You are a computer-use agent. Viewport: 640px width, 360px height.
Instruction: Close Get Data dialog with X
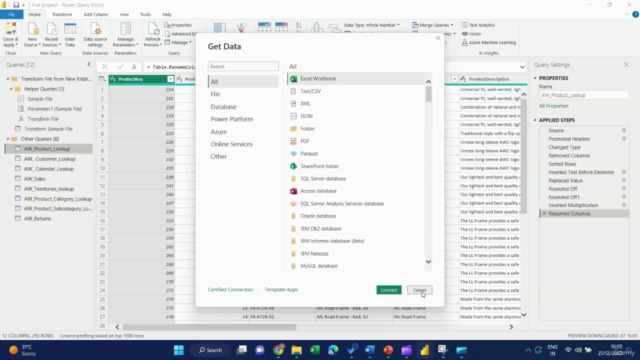438,38
